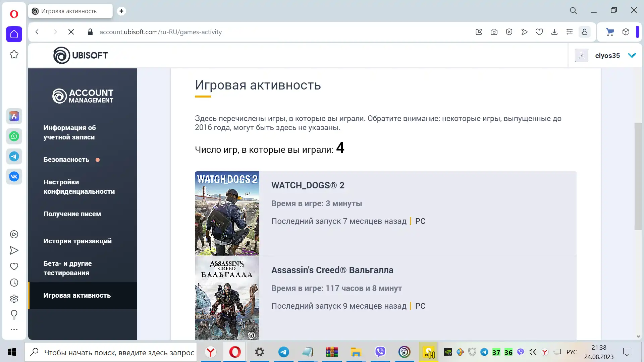Open WhatsApp in Opera sidebar
The width and height of the screenshot is (644, 362).
14,136
